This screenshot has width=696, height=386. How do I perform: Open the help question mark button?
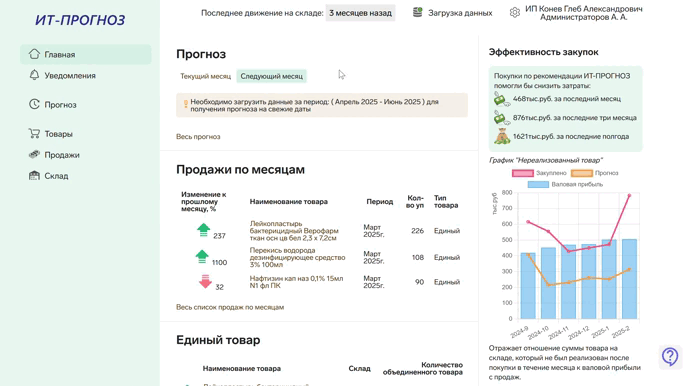(x=670, y=356)
